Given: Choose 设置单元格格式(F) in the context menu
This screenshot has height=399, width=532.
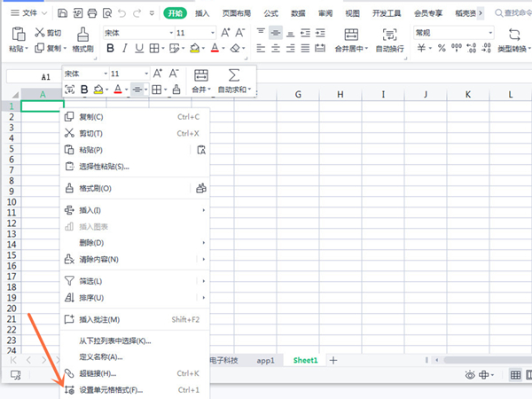Looking at the screenshot, I should tap(110, 390).
